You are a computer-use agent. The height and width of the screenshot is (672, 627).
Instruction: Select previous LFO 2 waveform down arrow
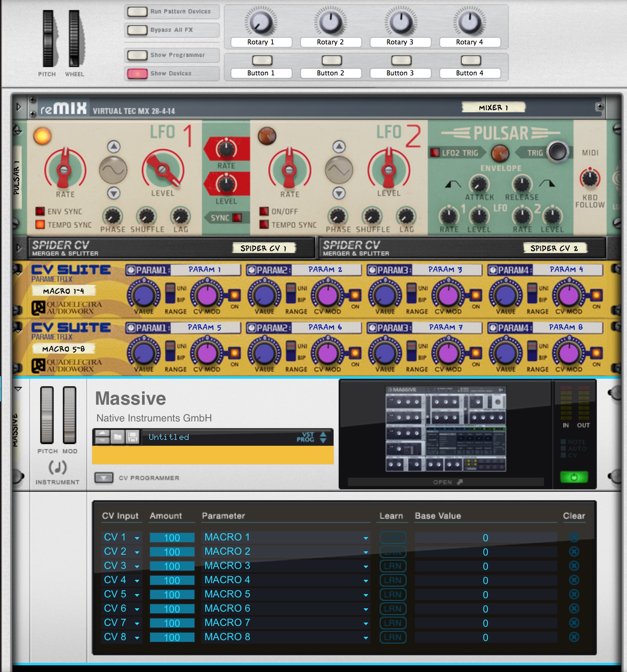click(x=339, y=193)
